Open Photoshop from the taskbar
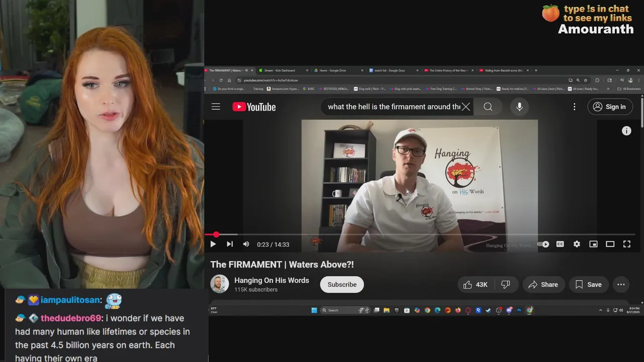 coord(519,310)
